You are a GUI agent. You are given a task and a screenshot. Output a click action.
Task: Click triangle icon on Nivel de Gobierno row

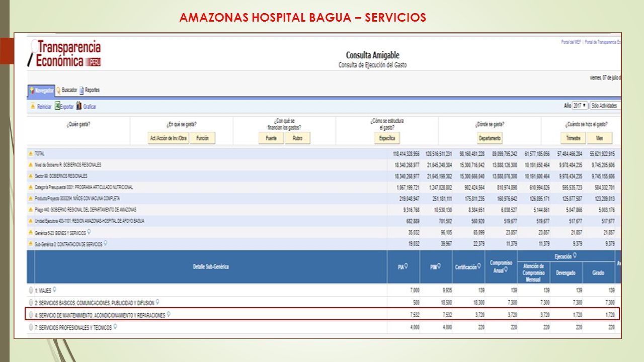(x=31, y=164)
